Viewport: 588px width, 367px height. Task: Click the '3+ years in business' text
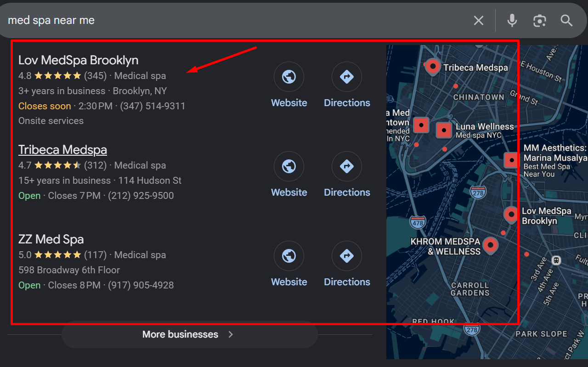[62, 91]
